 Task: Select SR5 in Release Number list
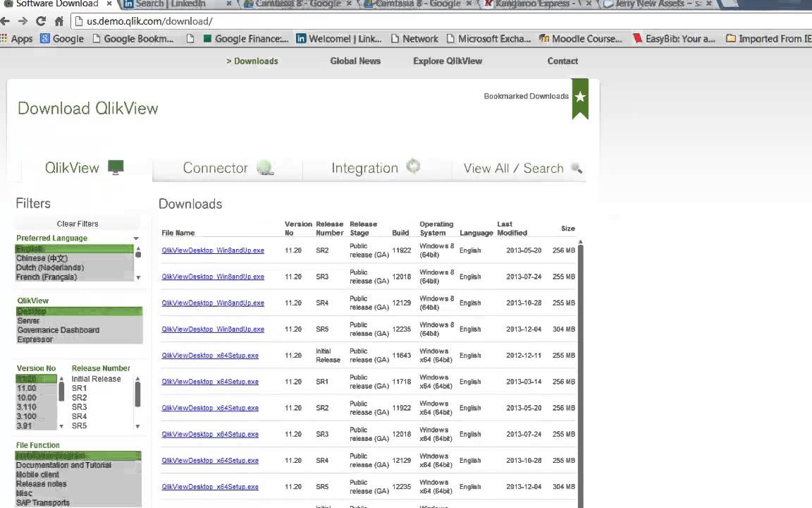click(x=79, y=425)
